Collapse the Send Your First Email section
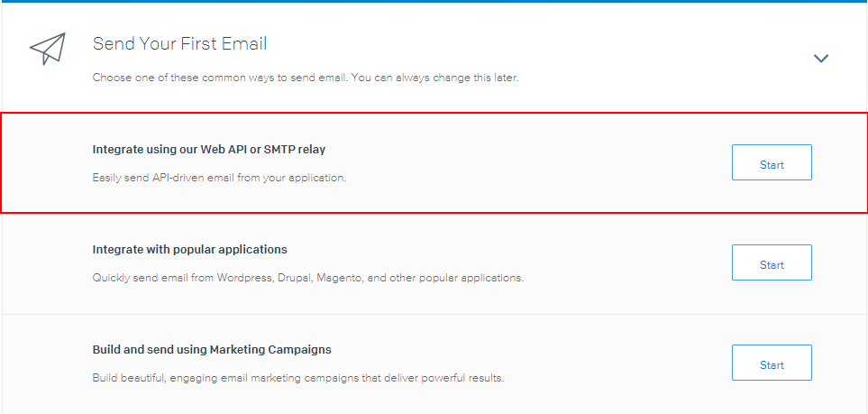The width and height of the screenshot is (868, 414). tap(820, 59)
